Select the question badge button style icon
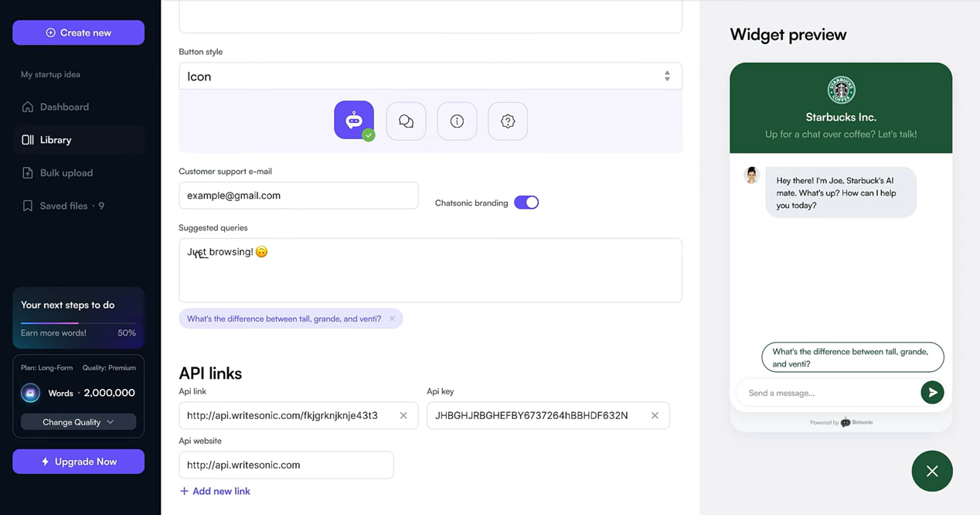 point(508,121)
